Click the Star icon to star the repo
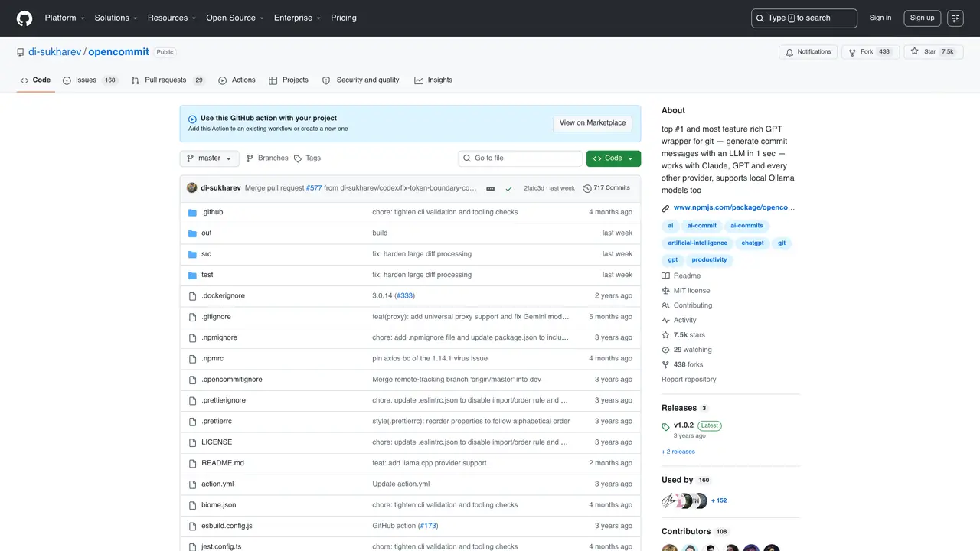The image size is (980, 551). tap(914, 51)
